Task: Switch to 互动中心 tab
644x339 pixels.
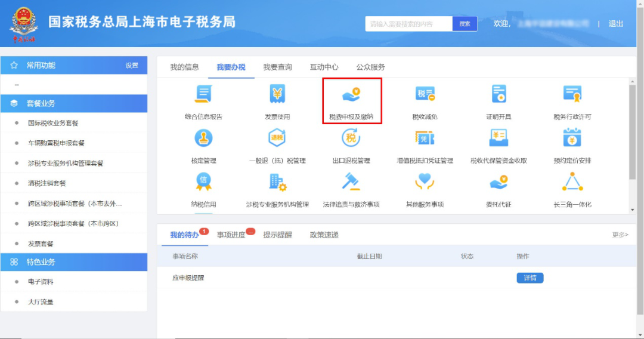Action: [324, 67]
